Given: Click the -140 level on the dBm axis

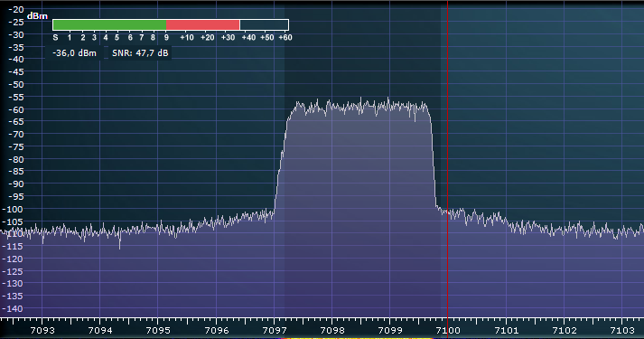Looking at the screenshot, I should click(x=14, y=308).
